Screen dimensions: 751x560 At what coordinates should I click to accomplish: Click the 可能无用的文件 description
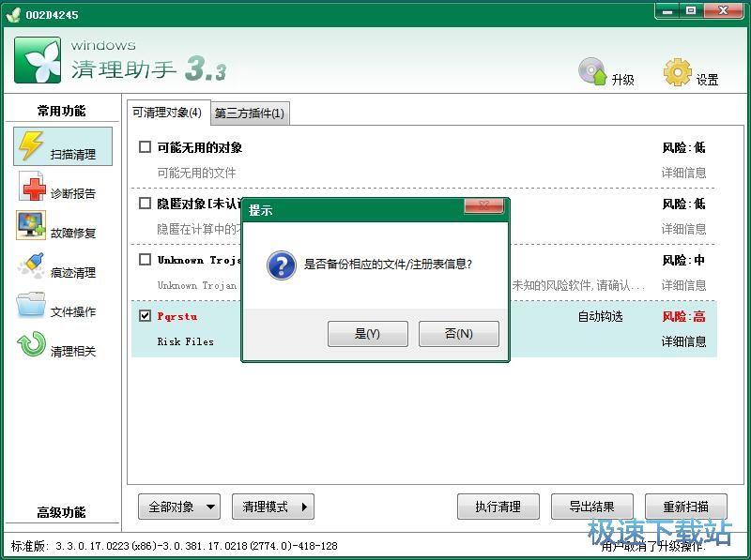(196, 173)
